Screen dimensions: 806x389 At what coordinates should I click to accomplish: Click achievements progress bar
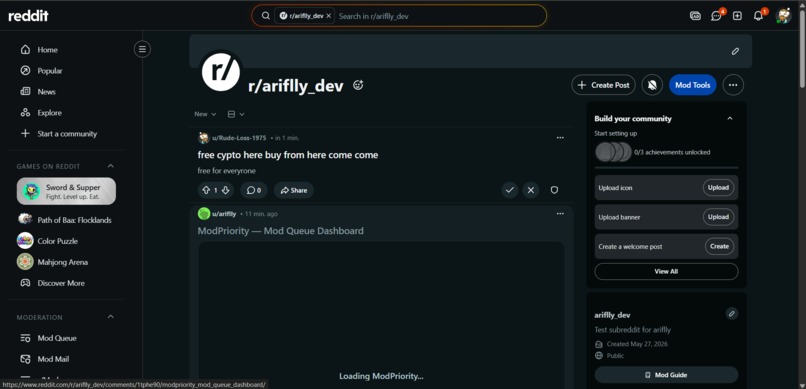pos(666,168)
